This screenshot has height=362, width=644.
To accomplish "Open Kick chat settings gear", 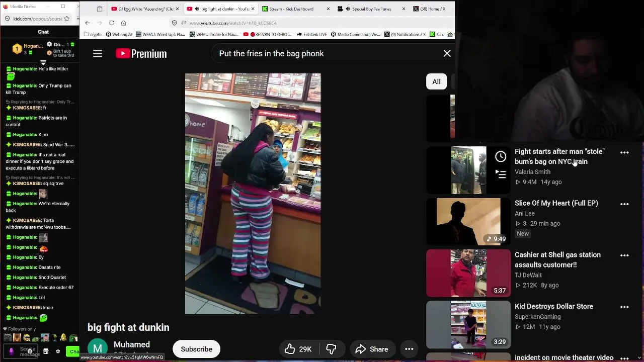I will coord(58,351).
